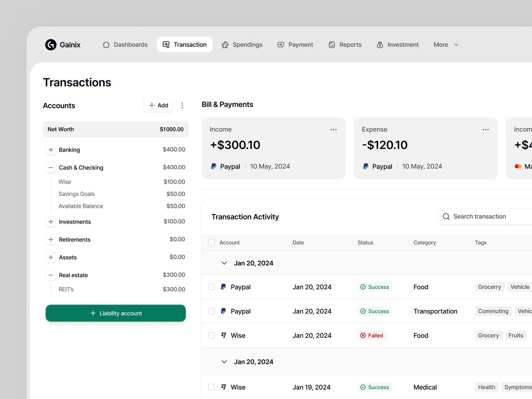
Task: Click the Date column header
Action: (x=298, y=243)
